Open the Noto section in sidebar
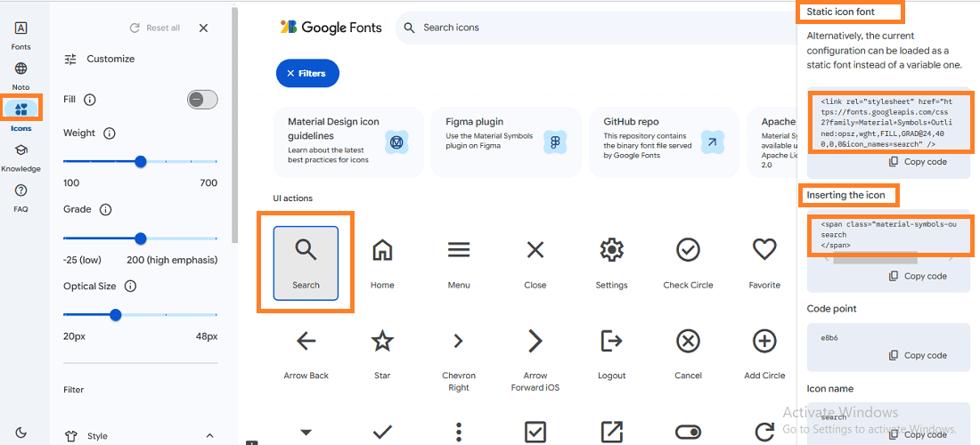This screenshot has height=445, width=980. pos(20,77)
